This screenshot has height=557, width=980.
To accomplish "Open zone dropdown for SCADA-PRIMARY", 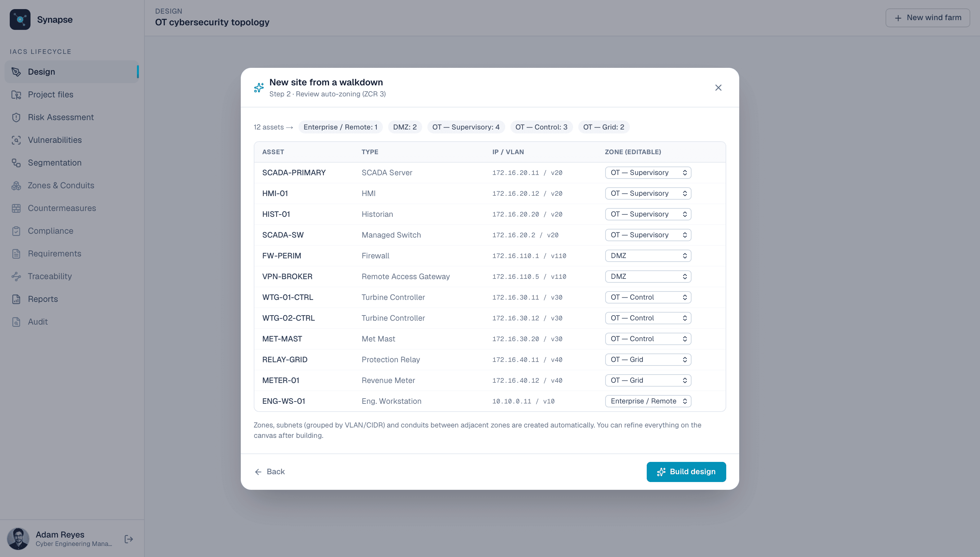I will tap(648, 173).
